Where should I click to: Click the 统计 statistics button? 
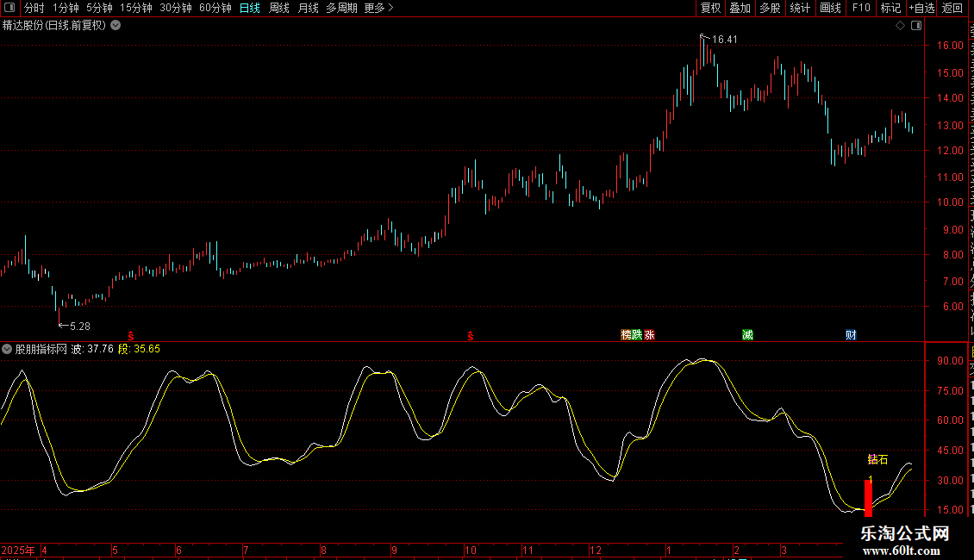799,8
